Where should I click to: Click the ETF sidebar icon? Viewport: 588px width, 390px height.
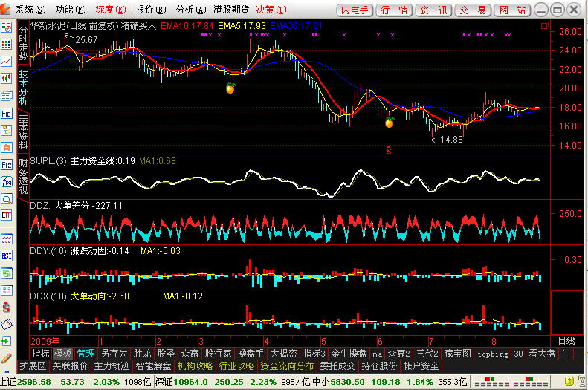[x=7, y=215]
